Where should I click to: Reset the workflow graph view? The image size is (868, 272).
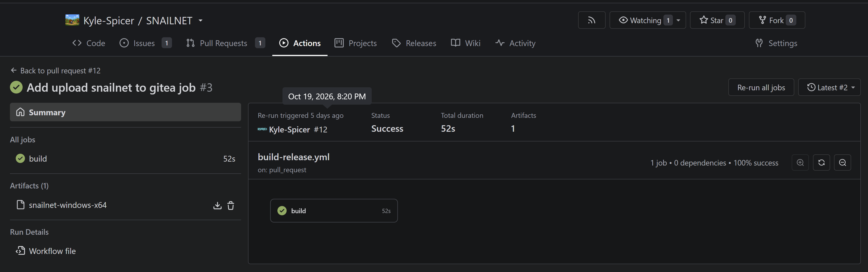(821, 163)
